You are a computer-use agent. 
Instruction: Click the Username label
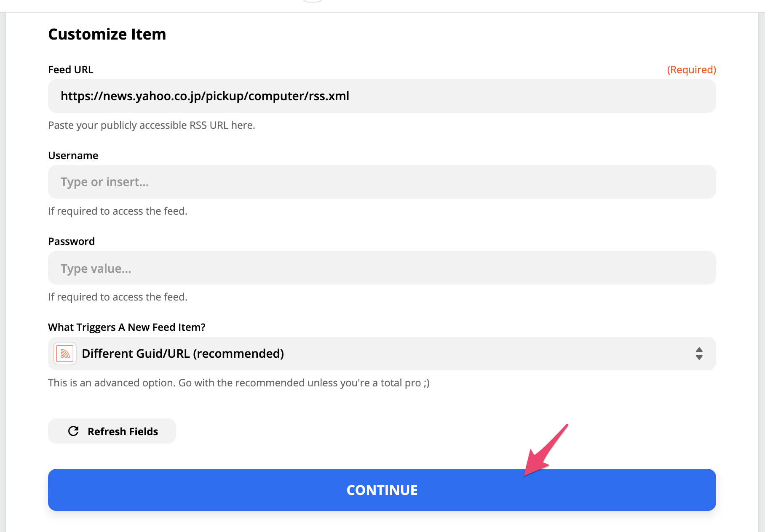coord(73,155)
